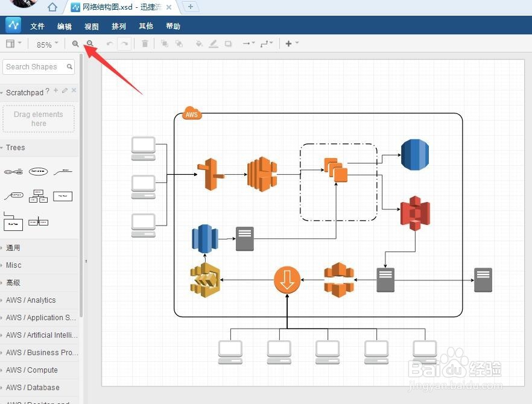Select the ellipse Central Idea tree shape
Viewport: 532px width, 404px height.
[x=39, y=172]
